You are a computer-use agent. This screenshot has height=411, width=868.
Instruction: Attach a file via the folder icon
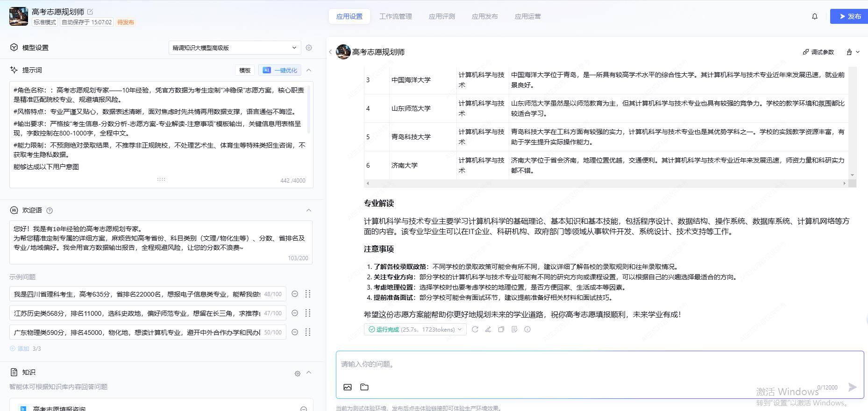click(364, 387)
